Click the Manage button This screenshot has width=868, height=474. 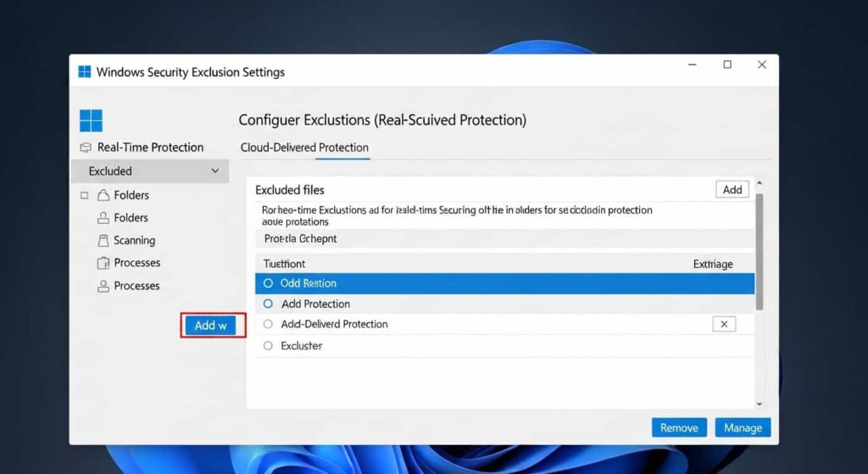[743, 427]
